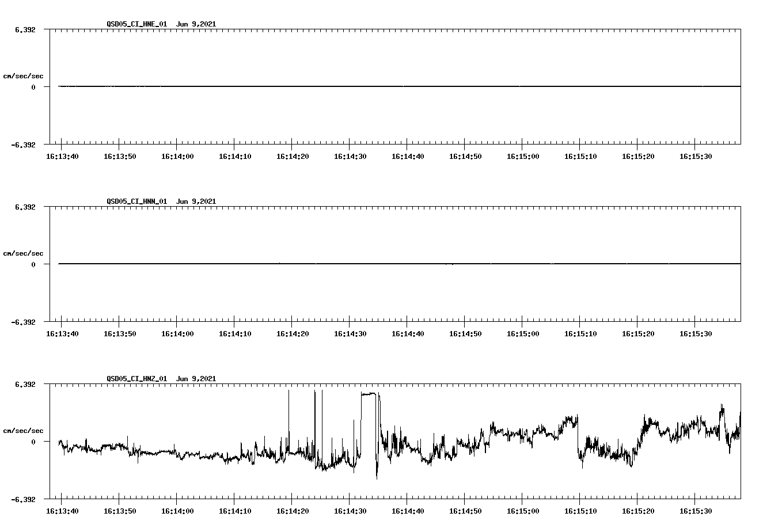Click the 16:14:10 time label under HNN plot
Screen dimensions: 782x532
pos(235,334)
